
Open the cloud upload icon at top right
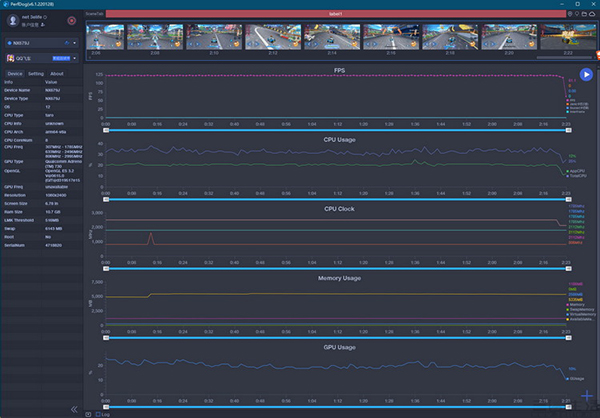tap(592, 14)
